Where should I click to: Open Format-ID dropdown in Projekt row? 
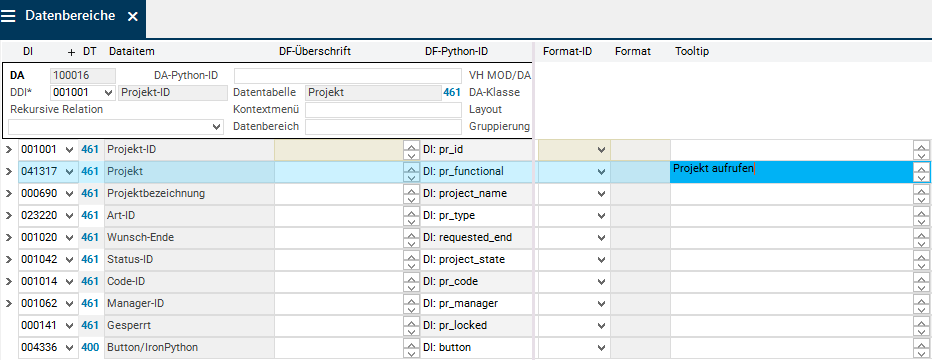pyautogui.click(x=602, y=172)
